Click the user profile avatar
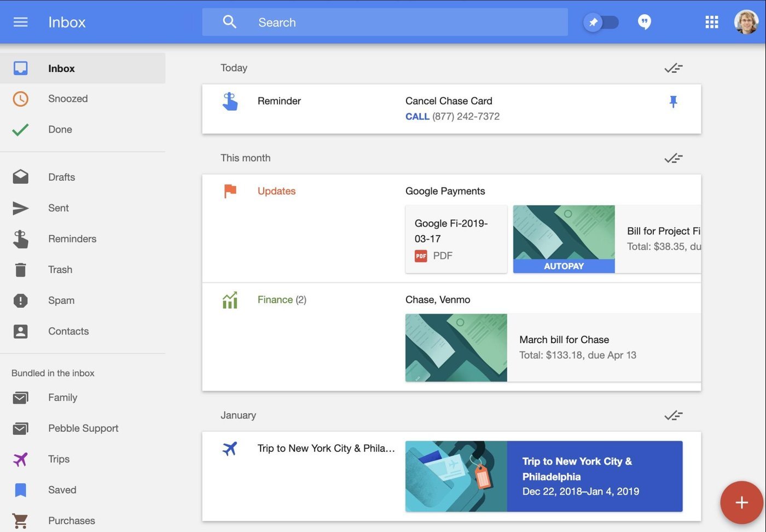Image resolution: width=766 pixels, height=532 pixels. [x=746, y=22]
